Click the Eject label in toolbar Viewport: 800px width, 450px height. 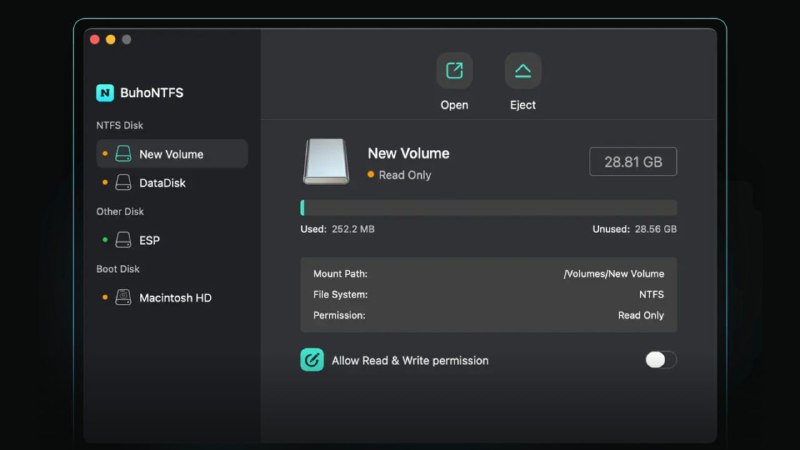[x=523, y=105]
